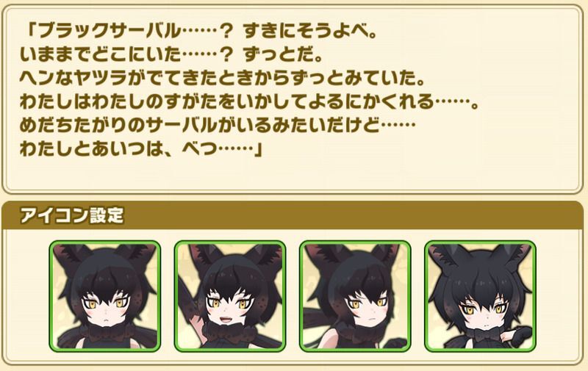
Task: Click the ブラックサーバル name in the dialogue
Action: (109, 32)
